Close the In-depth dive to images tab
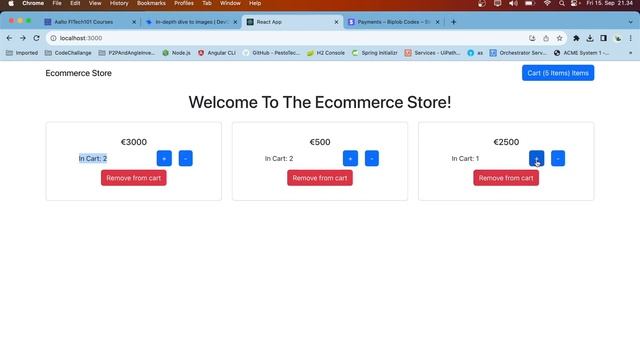The height and width of the screenshot is (360, 640). click(235, 22)
